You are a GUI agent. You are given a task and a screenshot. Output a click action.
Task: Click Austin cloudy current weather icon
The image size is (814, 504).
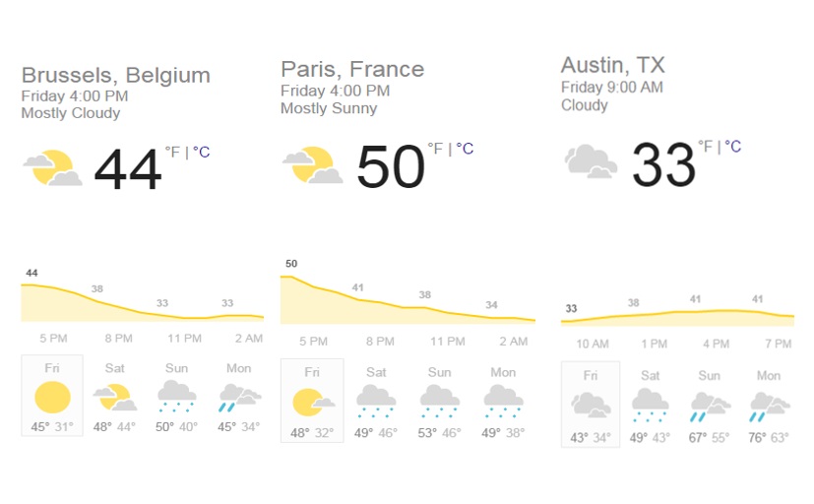tap(591, 161)
